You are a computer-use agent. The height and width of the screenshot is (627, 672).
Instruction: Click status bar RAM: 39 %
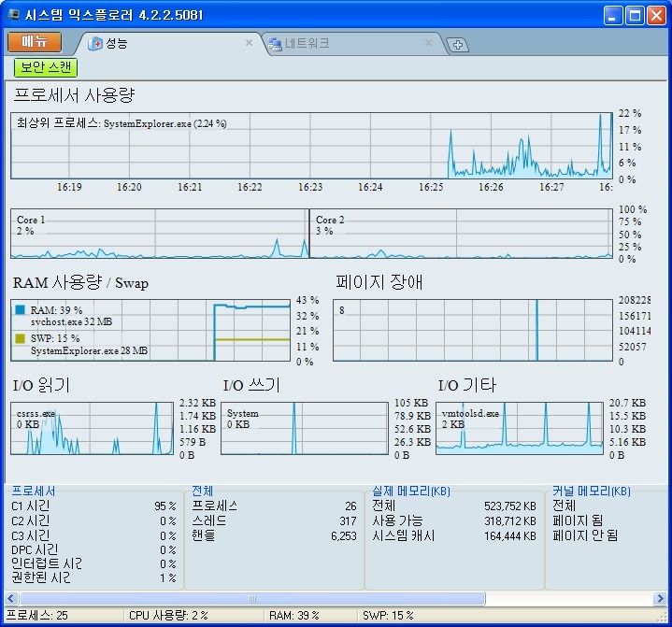pos(294,616)
